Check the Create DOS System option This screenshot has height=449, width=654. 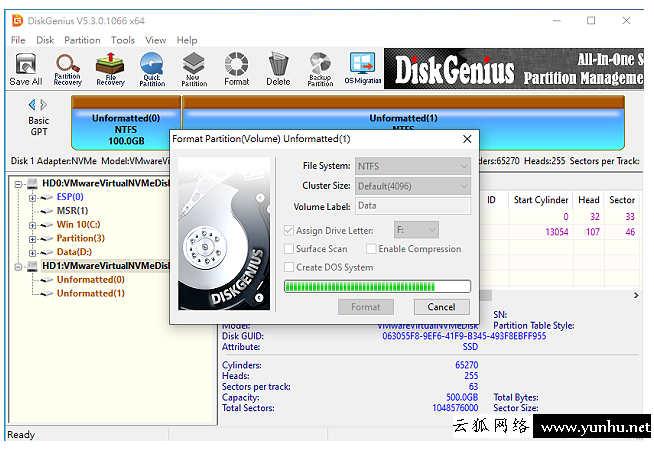pos(289,267)
